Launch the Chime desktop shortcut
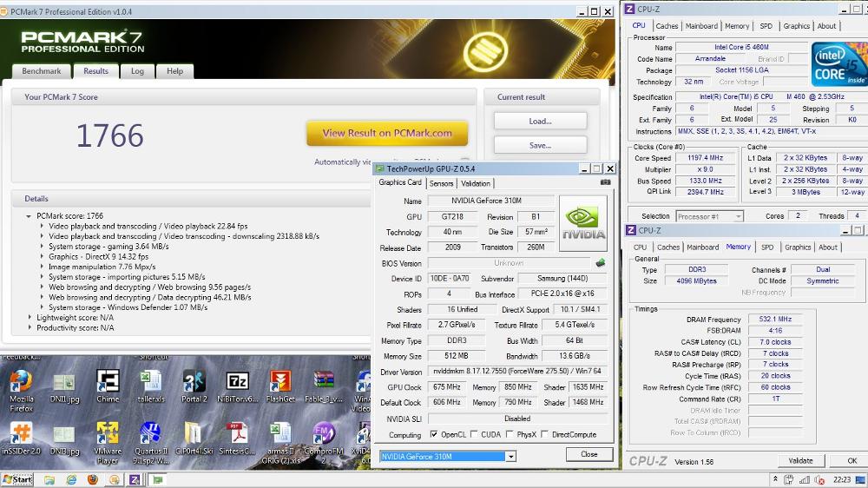This screenshot has height=488, width=868. click(108, 386)
